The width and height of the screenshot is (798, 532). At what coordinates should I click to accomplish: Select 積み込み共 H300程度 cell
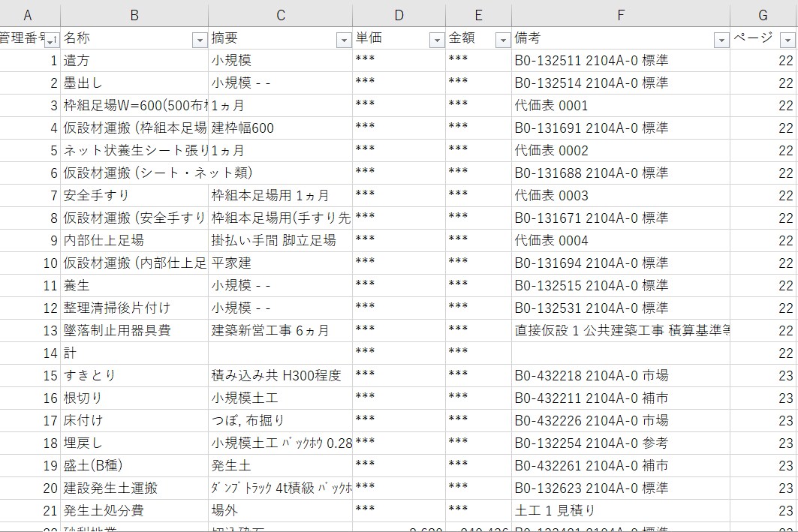click(x=281, y=375)
